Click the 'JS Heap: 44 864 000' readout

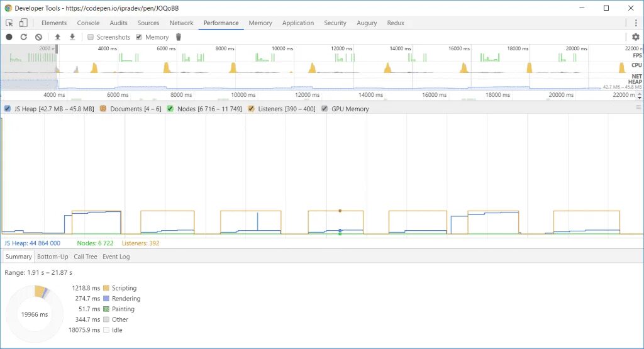[x=33, y=243]
